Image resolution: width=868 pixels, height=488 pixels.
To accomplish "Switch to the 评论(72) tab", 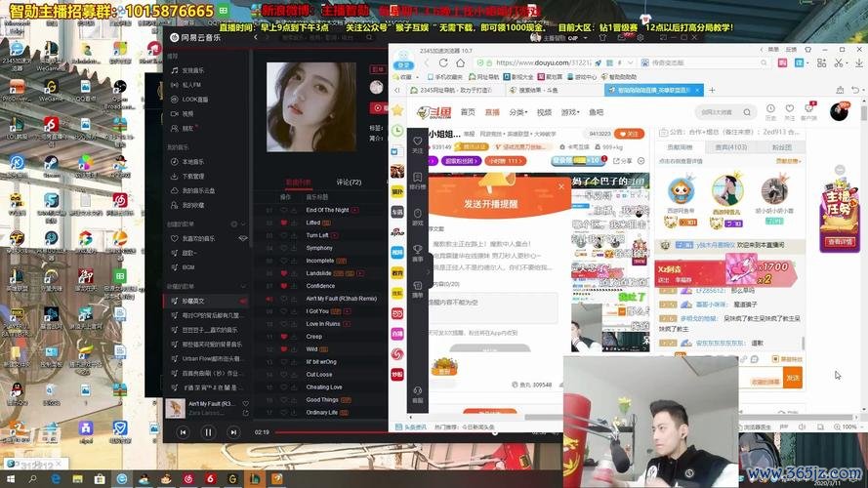I will coord(349,183).
